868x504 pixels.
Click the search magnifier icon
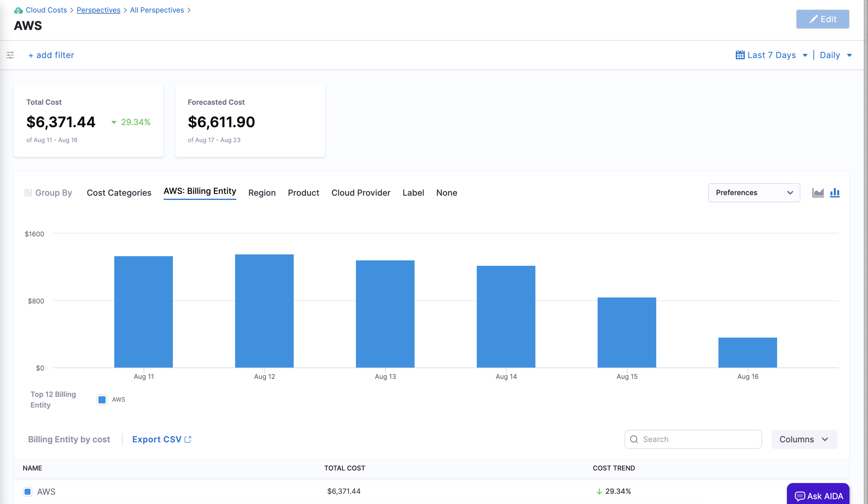pyautogui.click(x=634, y=439)
